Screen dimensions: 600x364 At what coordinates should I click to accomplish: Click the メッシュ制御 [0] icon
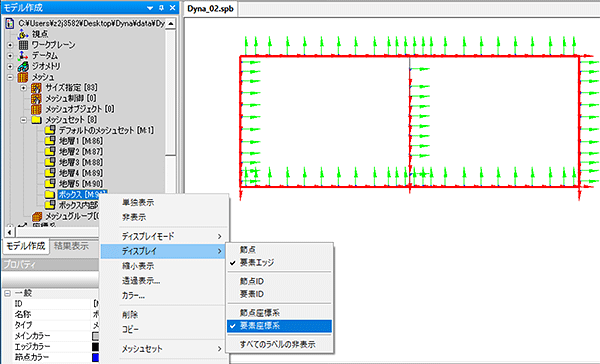(x=36, y=98)
